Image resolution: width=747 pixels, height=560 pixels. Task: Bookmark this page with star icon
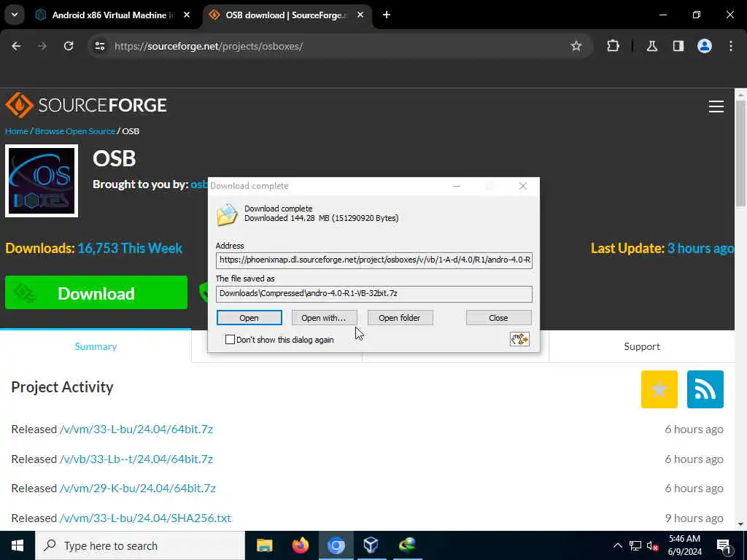click(576, 46)
